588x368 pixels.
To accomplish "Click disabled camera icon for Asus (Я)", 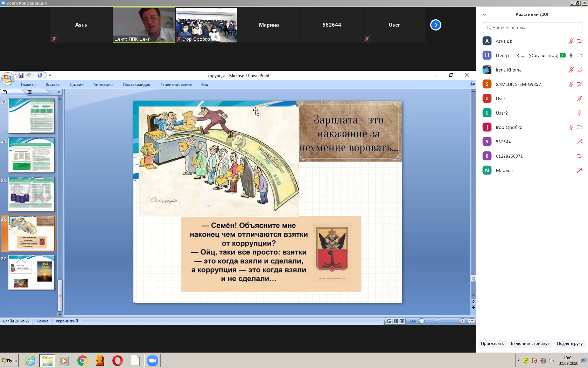I will pos(580,41).
